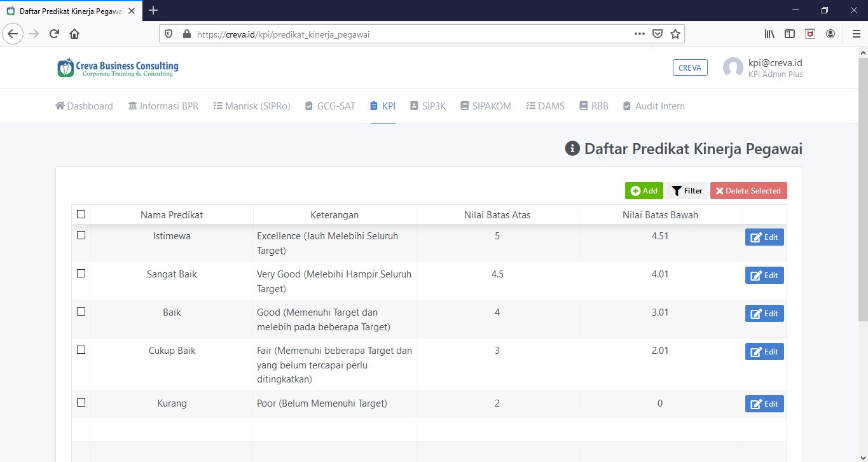Check the Cukup Baik row checkbox
Viewport: 868px width, 462px height.
click(x=81, y=349)
